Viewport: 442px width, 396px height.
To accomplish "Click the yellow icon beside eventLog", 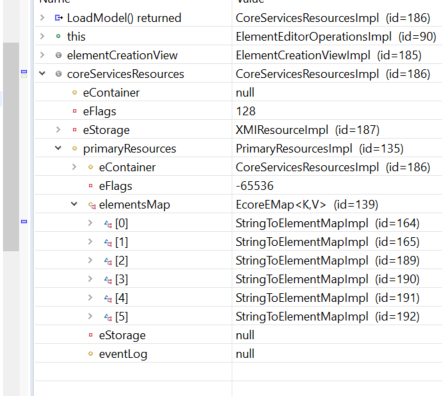I will coord(90,354).
